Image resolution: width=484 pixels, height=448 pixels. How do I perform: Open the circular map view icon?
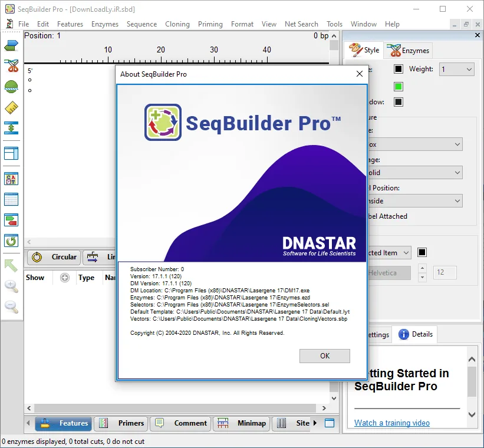coord(11,241)
